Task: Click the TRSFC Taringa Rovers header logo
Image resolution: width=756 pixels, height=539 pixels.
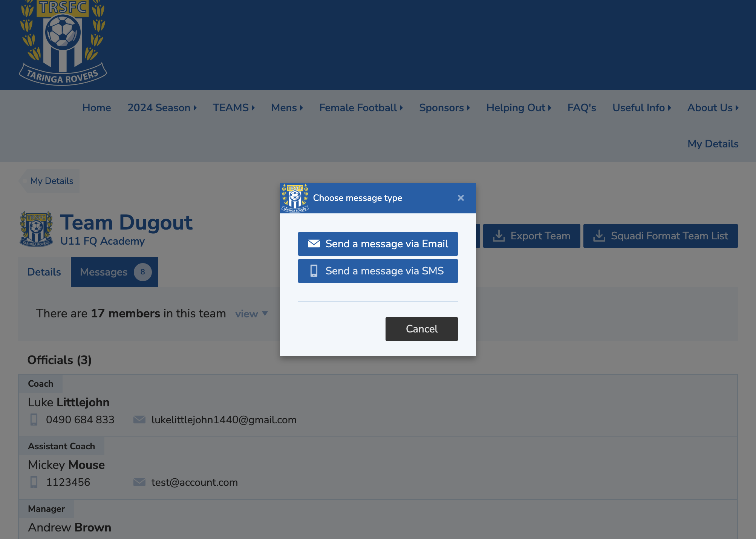Action: coord(63,43)
